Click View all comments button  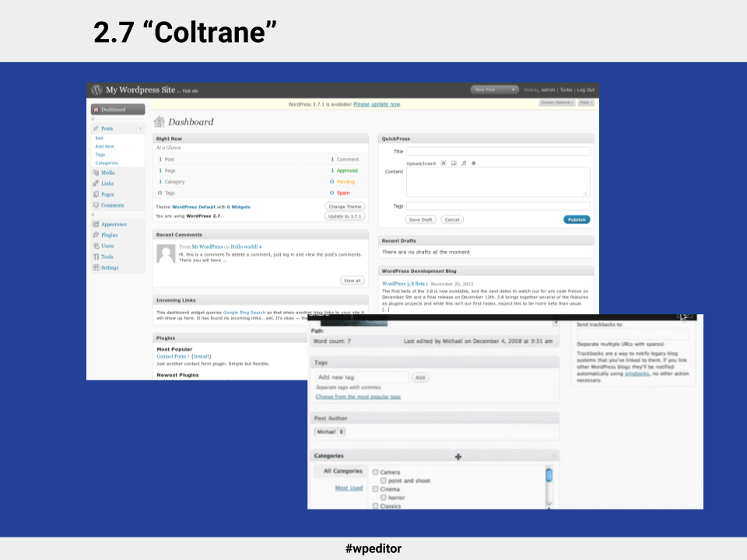point(352,281)
